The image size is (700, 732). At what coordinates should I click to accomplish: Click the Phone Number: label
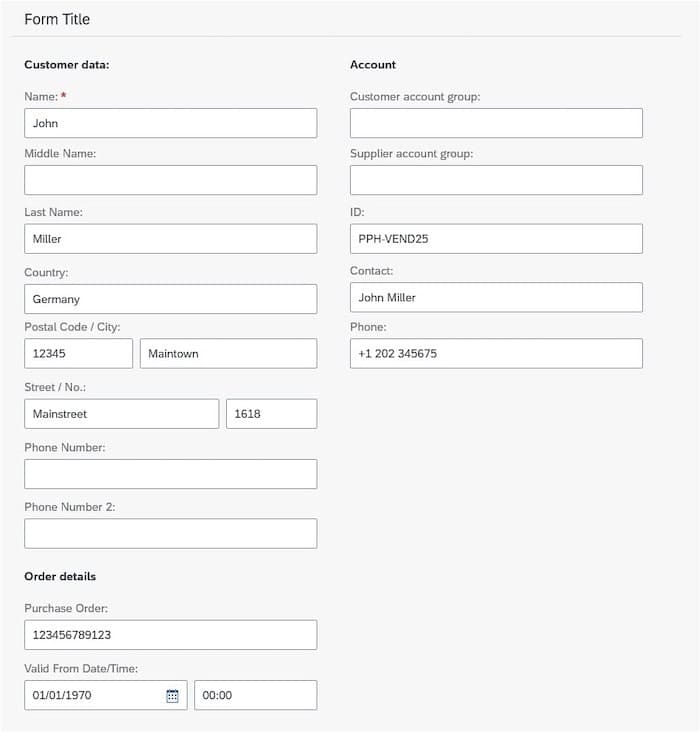point(64,447)
